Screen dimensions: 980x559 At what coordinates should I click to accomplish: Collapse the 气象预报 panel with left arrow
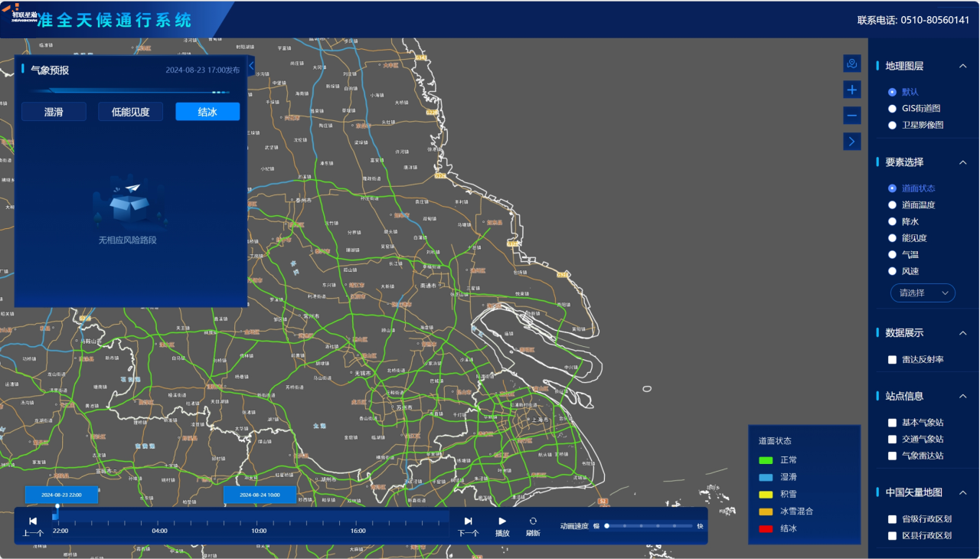click(x=251, y=67)
